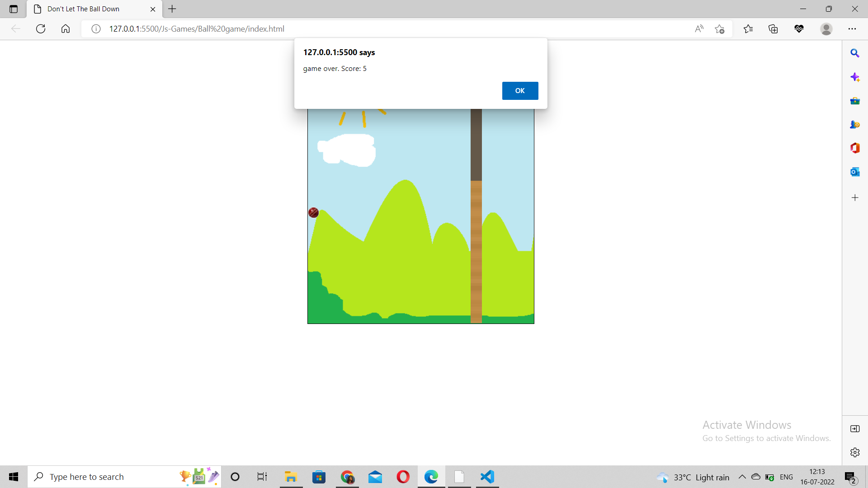Add this page to favorites with the star
868x488 pixels.
coord(720,28)
